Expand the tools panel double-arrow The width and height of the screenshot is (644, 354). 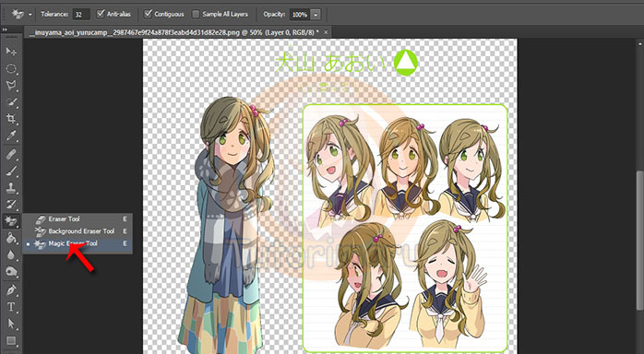tap(5, 29)
